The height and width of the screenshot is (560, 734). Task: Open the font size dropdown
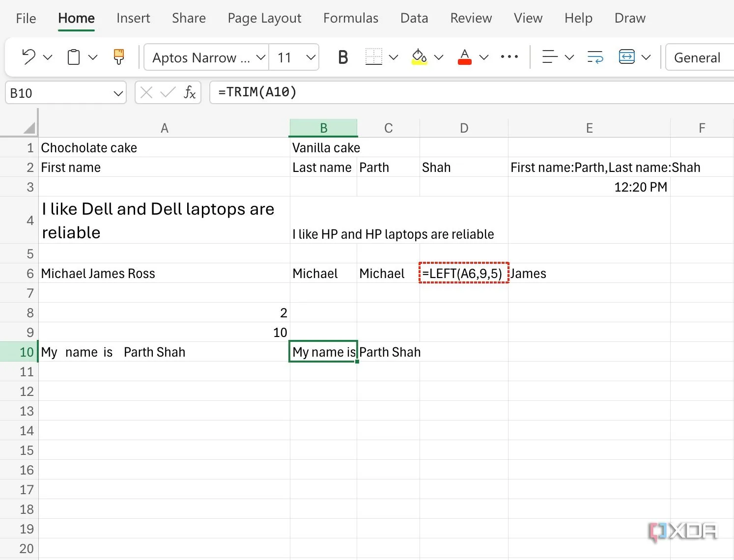coord(311,57)
